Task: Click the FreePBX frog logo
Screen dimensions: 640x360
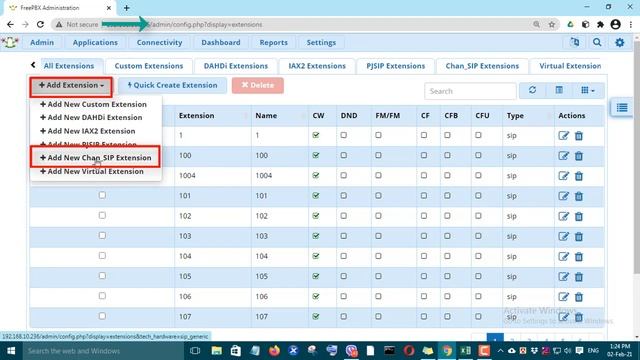Action: pos(10,42)
